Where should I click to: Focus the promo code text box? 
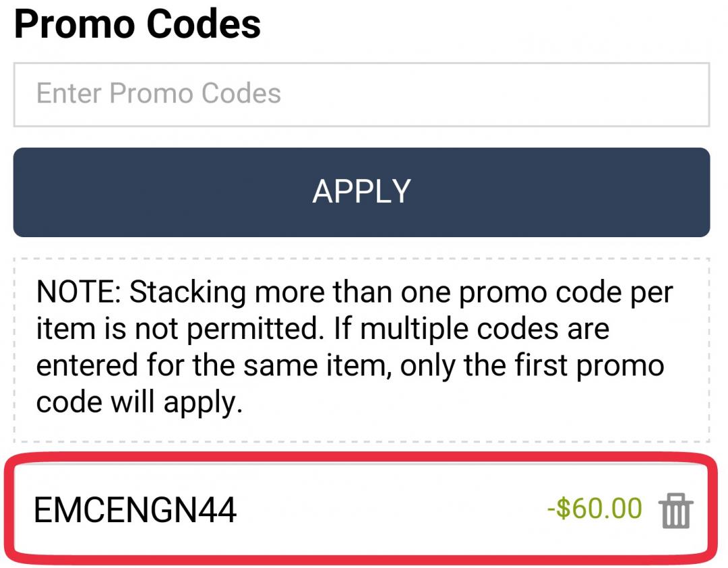361,94
